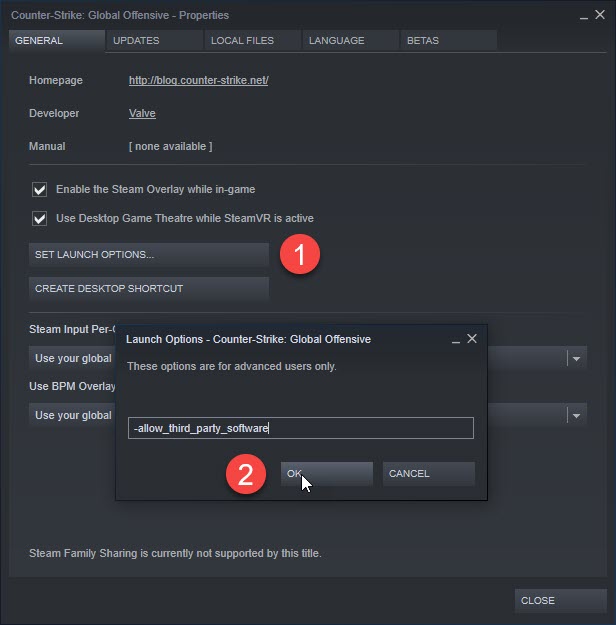Click SET LAUNCH OPTIONS button
Screen dimensions: 616x625
(x=149, y=255)
